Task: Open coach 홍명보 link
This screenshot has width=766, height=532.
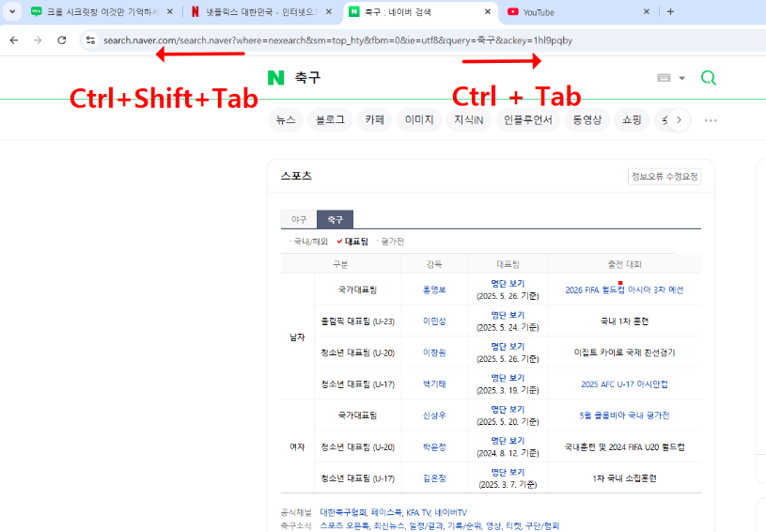Action: [434, 290]
